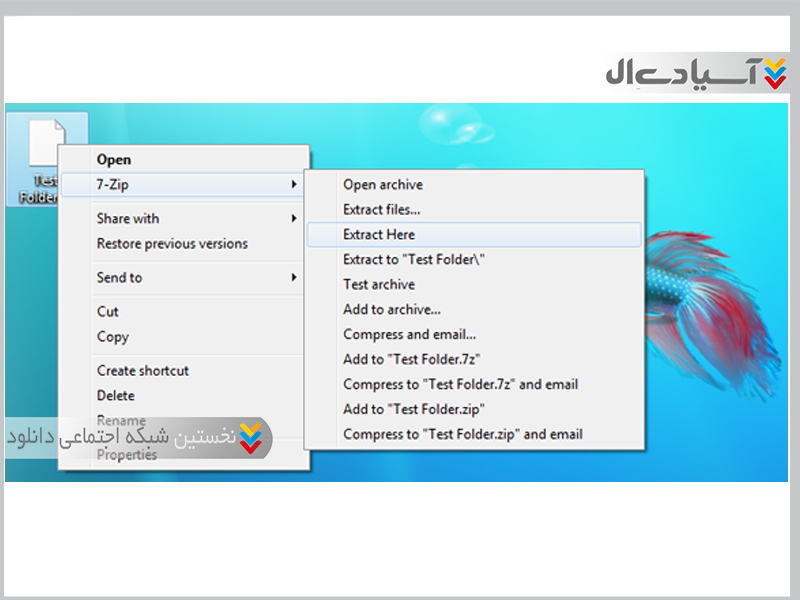Screen dimensions: 800x600
Task: Cut the selected file
Action: (x=108, y=312)
